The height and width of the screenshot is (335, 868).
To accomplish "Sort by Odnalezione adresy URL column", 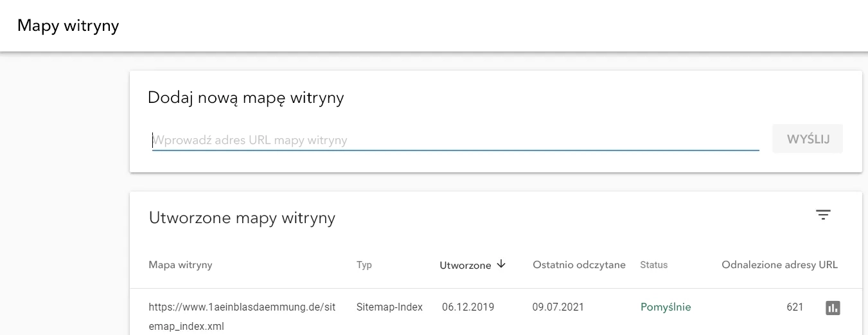I will coord(779,265).
